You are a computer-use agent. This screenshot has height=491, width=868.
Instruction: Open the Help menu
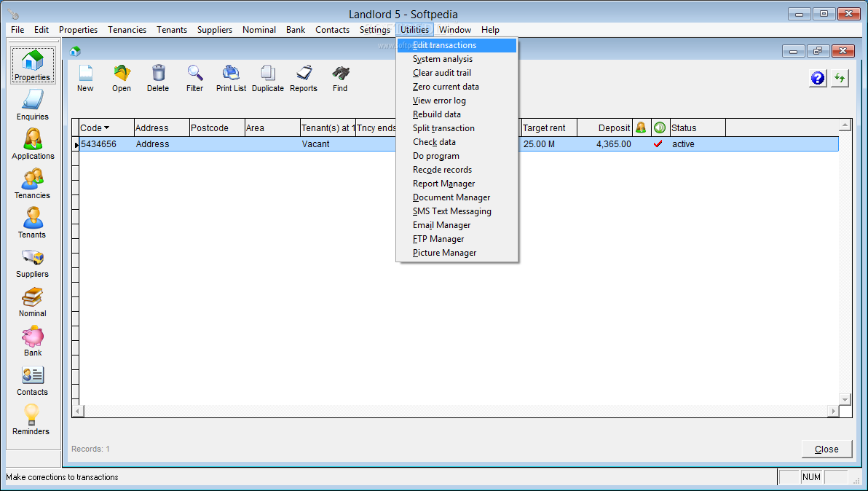(490, 30)
